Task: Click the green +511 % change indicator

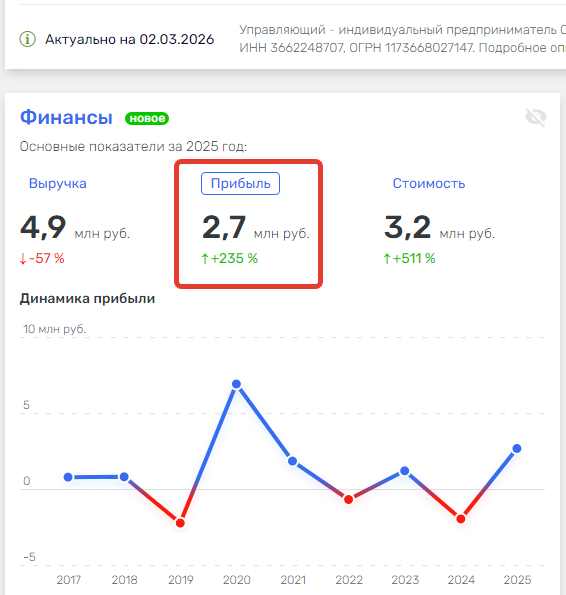Action: coord(409,258)
